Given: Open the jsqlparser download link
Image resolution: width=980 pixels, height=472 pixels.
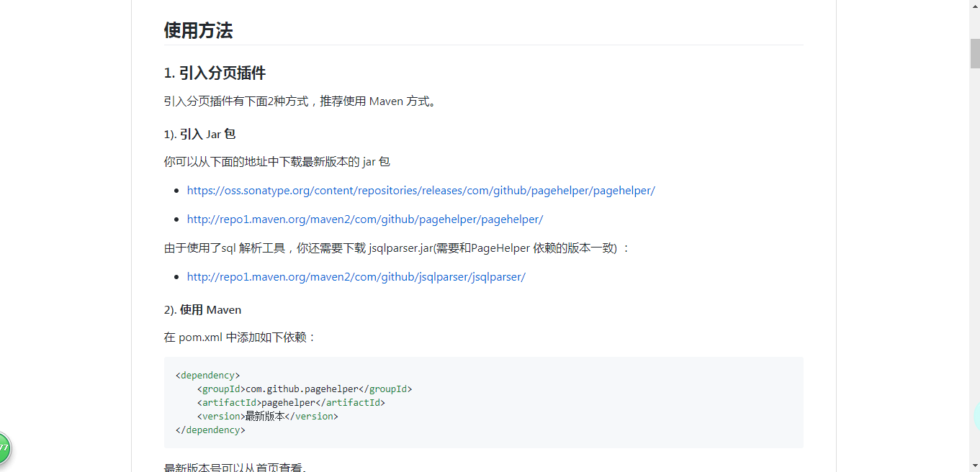Looking at the screenshot, I should tap(356, 276).
